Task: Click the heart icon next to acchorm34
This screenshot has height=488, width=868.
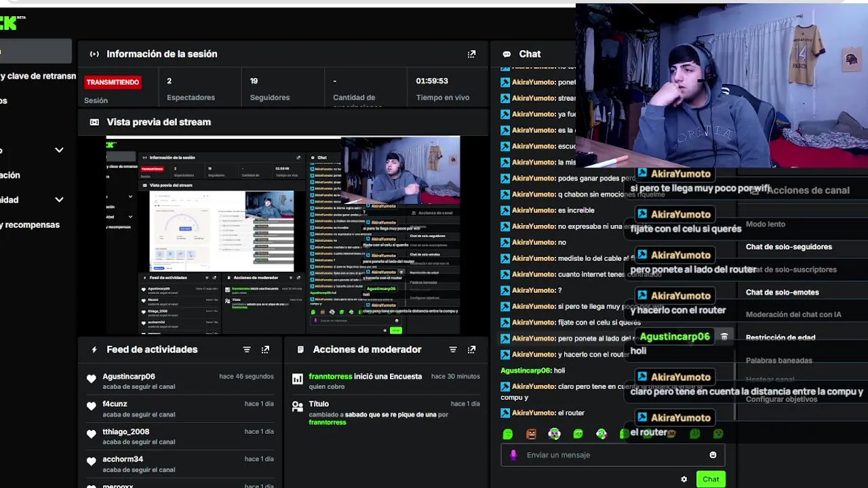Action: click(92, 462)
